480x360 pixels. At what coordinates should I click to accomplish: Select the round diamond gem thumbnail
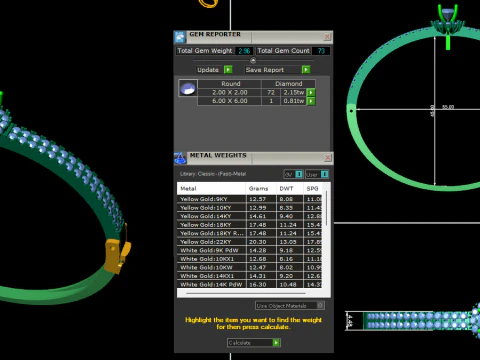[x=188, y=88]
